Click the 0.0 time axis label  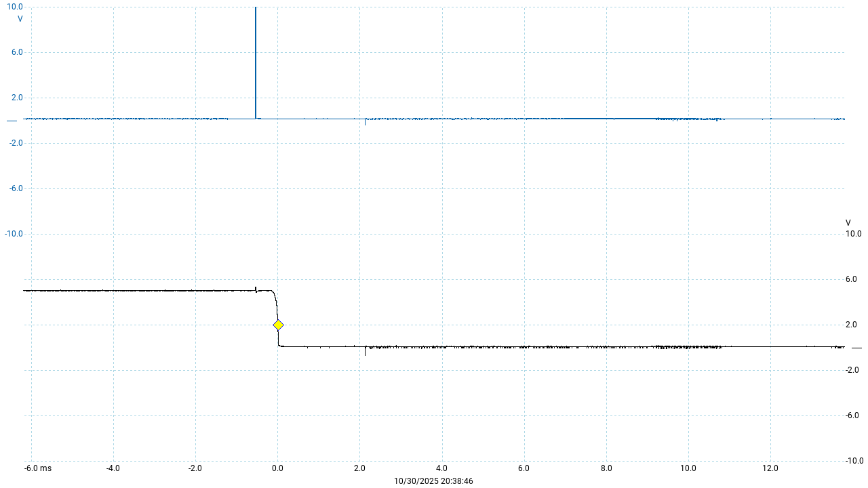(x=277, y=468)
